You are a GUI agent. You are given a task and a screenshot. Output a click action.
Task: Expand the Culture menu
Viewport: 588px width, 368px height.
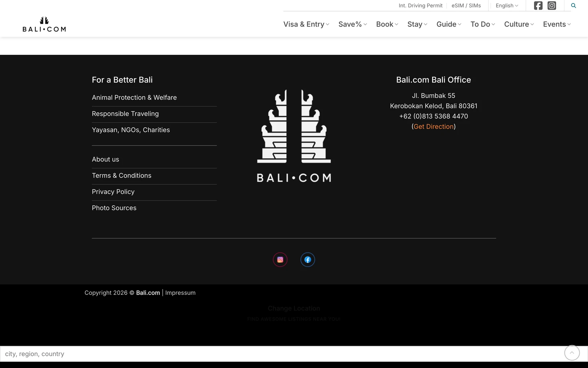[519, 24]
